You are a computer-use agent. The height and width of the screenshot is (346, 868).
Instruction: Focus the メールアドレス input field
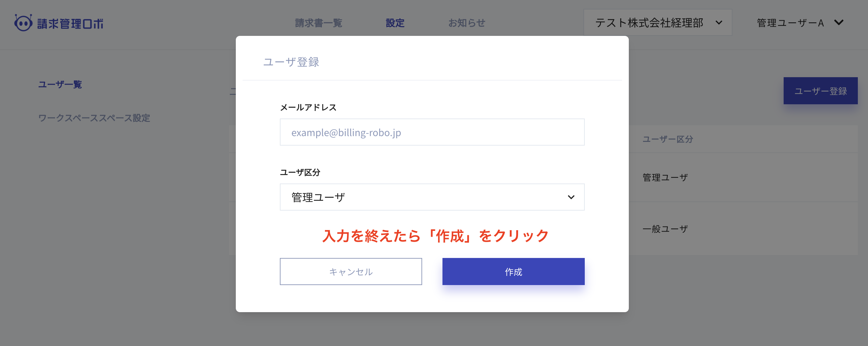432,132
